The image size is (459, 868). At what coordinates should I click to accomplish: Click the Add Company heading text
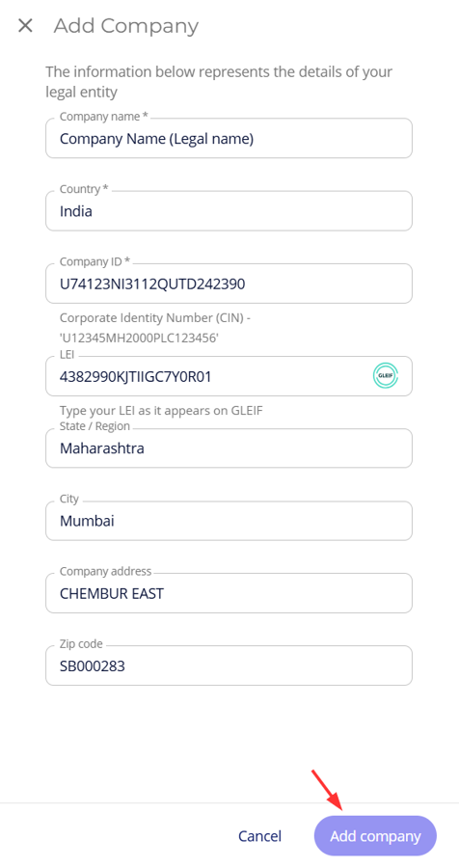[x=125, y=26]
